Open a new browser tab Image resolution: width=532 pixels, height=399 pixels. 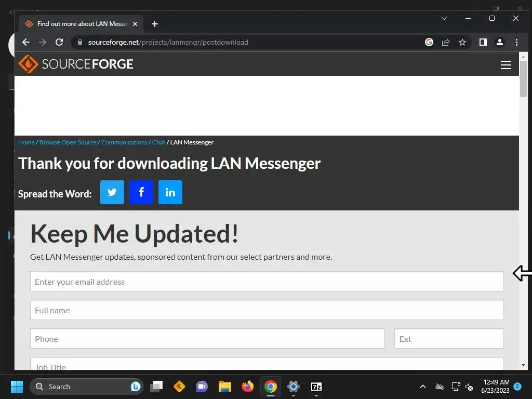tap(155, 24)
